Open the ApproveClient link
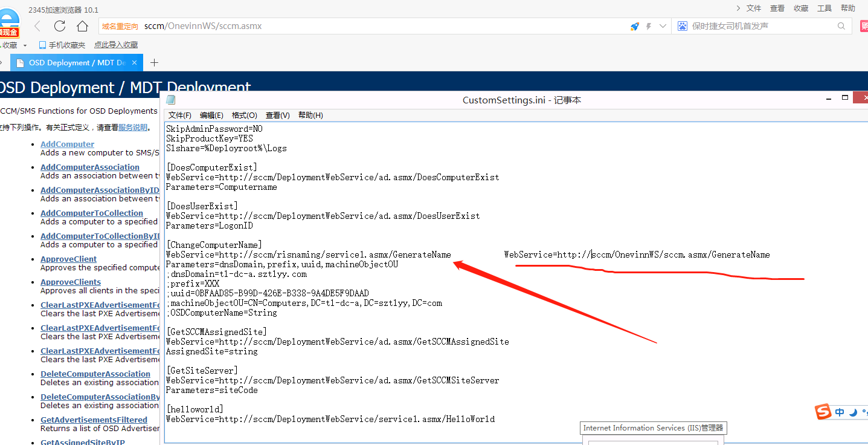868x445 pixels. [x=68, y=259]
